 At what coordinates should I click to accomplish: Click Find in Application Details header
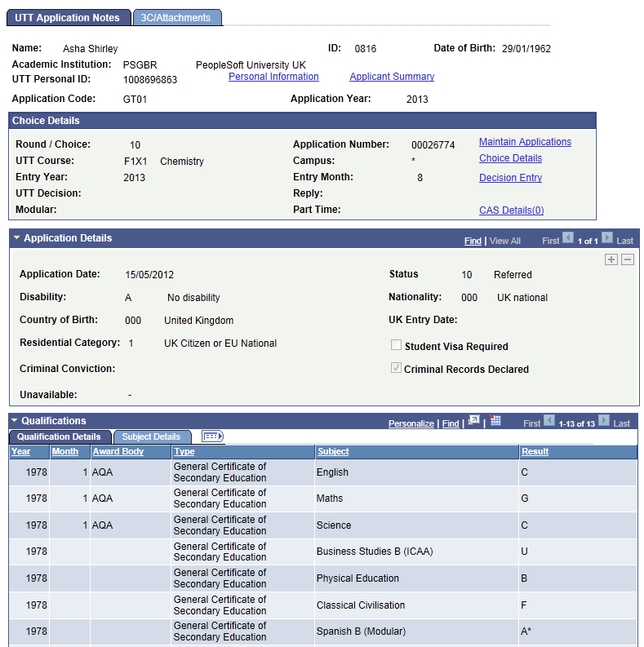[473, 241]
